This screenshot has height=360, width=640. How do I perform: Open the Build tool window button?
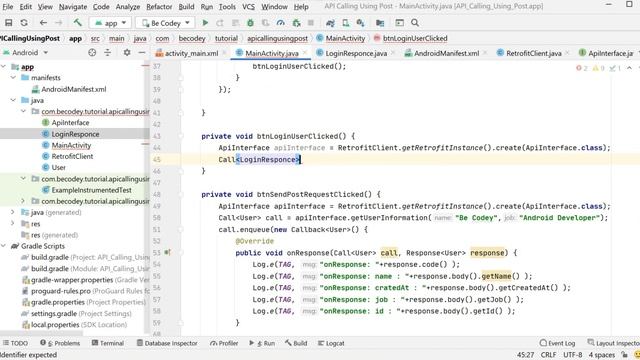(x=296, y=343)
